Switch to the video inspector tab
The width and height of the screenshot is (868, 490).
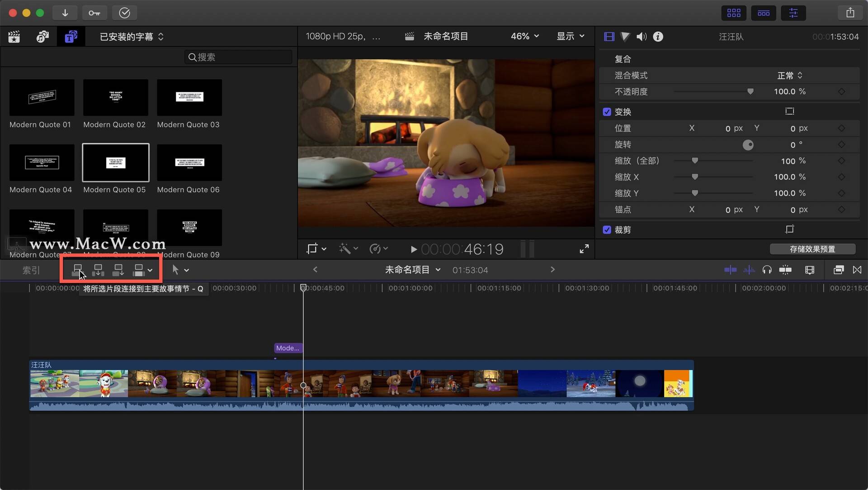pos(609,37)
